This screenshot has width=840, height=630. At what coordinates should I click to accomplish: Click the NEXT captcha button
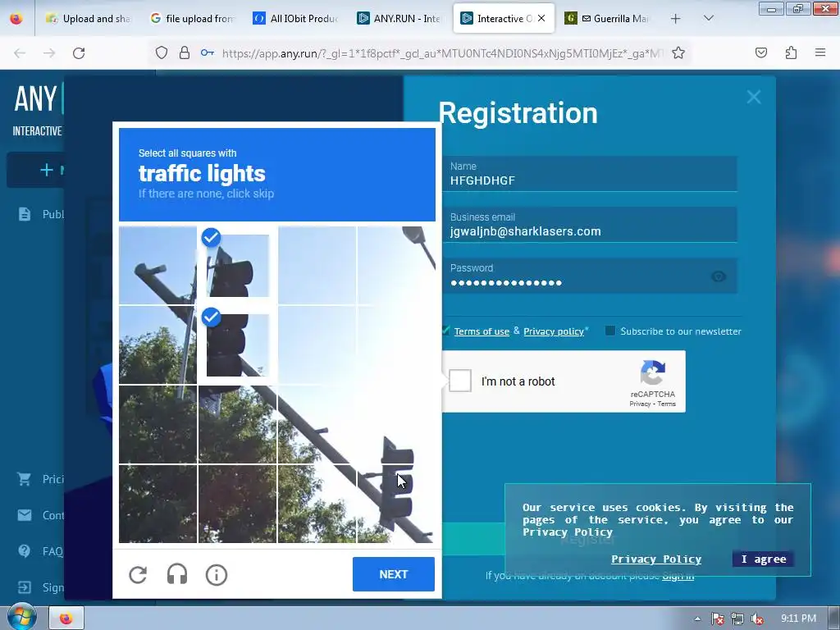393,574
